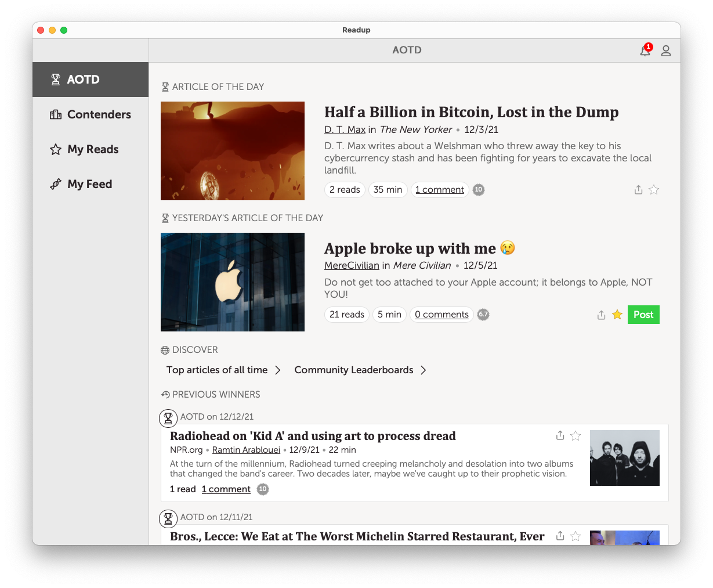The height and width of the screenshot is (588, 713).
Task: Star the Half a Billion in Bitcoin article
Action: [654, 190]
